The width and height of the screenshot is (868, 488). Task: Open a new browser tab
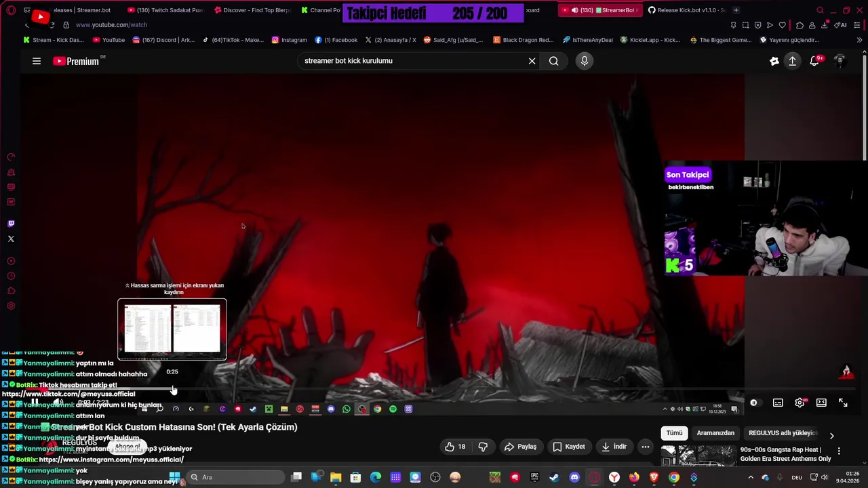pos(736,10)
